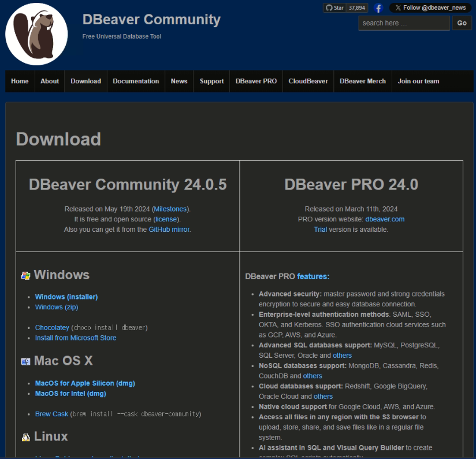Open the Brew Cask link
Viewport: 476px width, 459px height.
51,414
